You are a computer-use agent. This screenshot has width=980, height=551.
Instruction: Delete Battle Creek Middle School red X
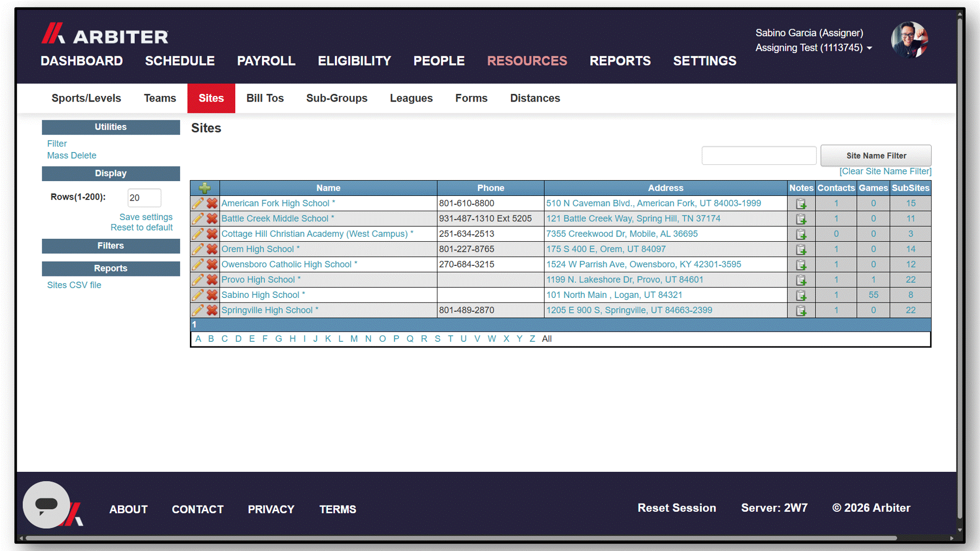212,218
